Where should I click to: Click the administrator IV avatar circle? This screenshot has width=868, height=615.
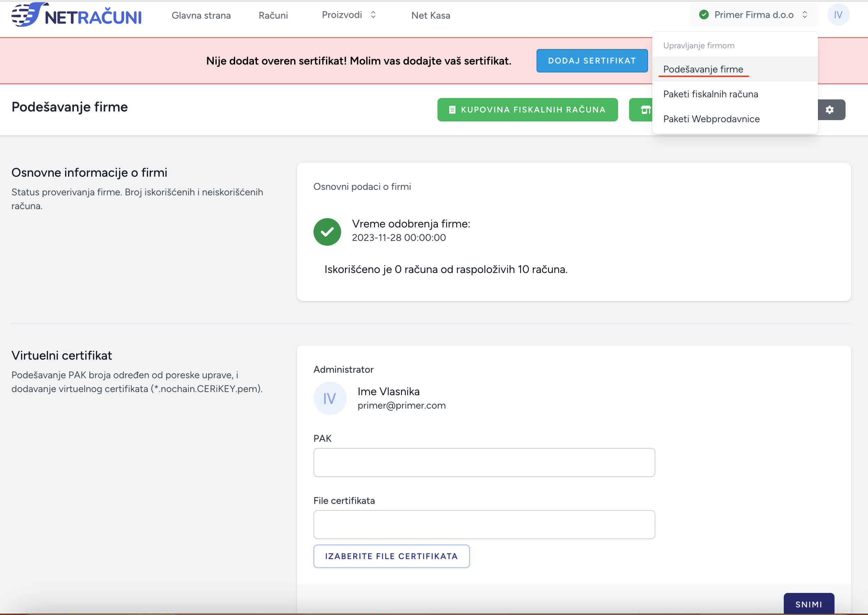tap(329, 398)
